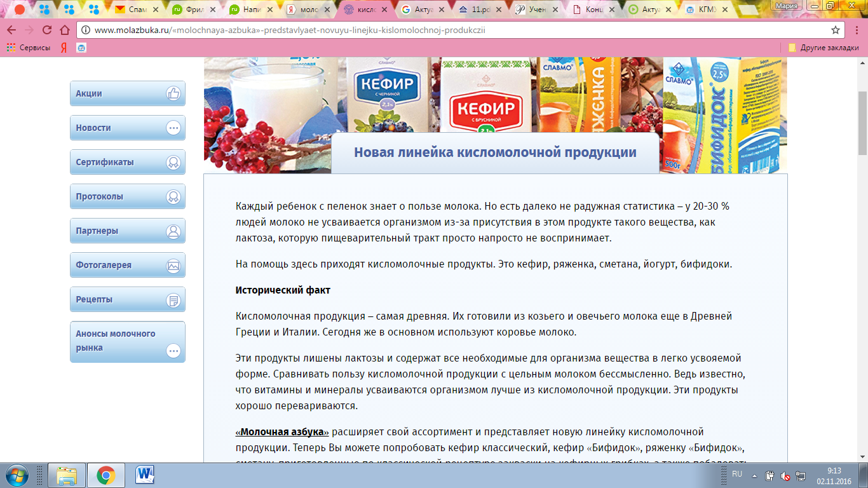
Task: Click the notepad icon on Рецепты
Action: (x=173, y=299)
